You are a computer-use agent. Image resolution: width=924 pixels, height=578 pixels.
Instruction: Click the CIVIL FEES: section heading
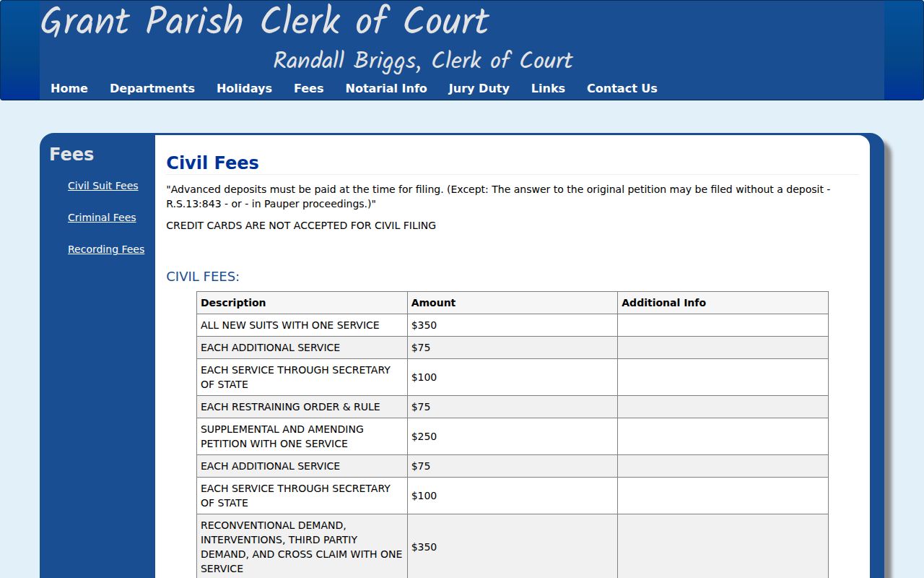tap(203, 277)
